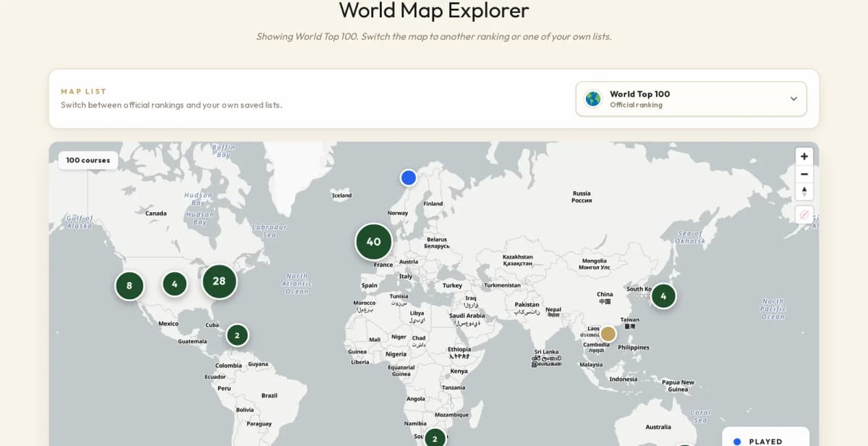The height and width of the screenshot is (446, 868).
Task: Click the globe icon beside World Top 100
Action: [593, 98]
